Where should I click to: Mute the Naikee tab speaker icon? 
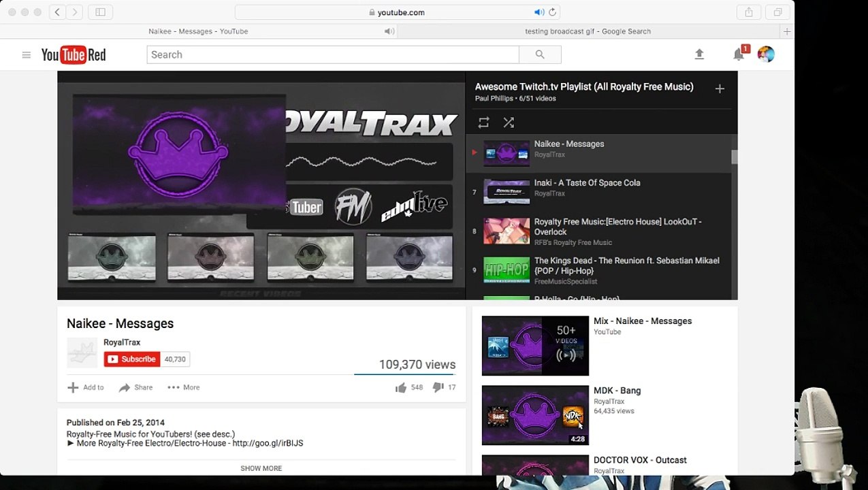[x=389, y=31]
